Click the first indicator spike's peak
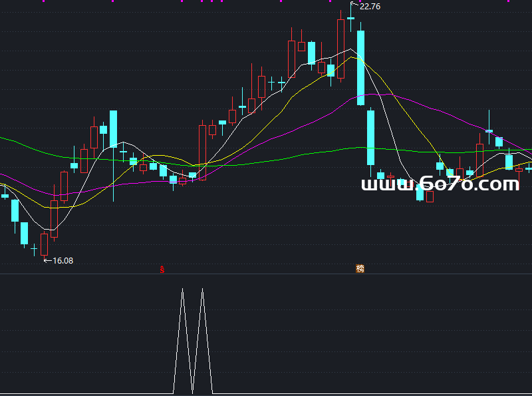This screenshot has width=532, height=396. coord(182,290)
